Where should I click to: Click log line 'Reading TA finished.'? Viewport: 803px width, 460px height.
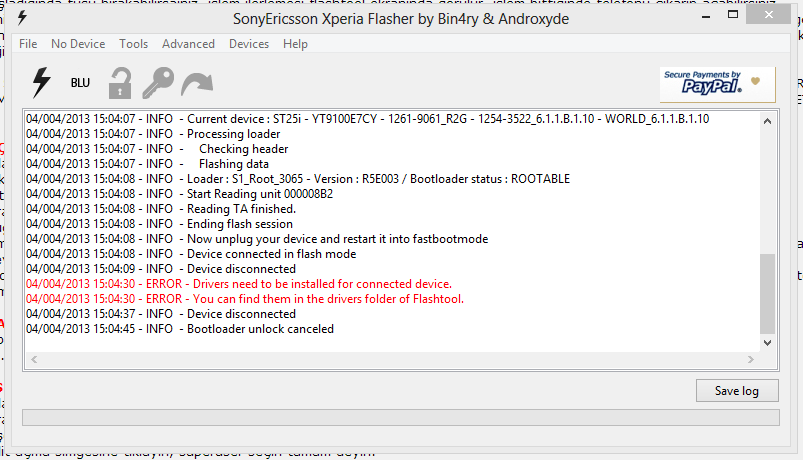(x=161, y=208)
